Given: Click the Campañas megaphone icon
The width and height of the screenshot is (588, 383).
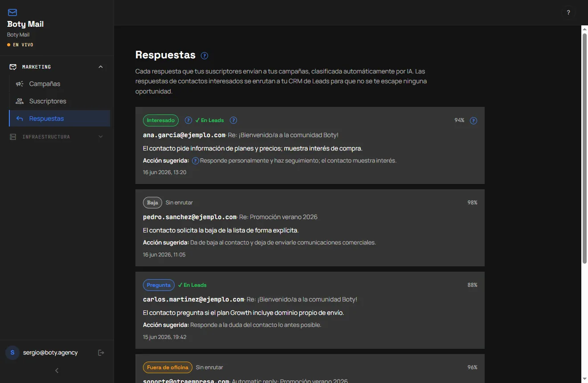Looking at the screenshot, I should (20, 84).
